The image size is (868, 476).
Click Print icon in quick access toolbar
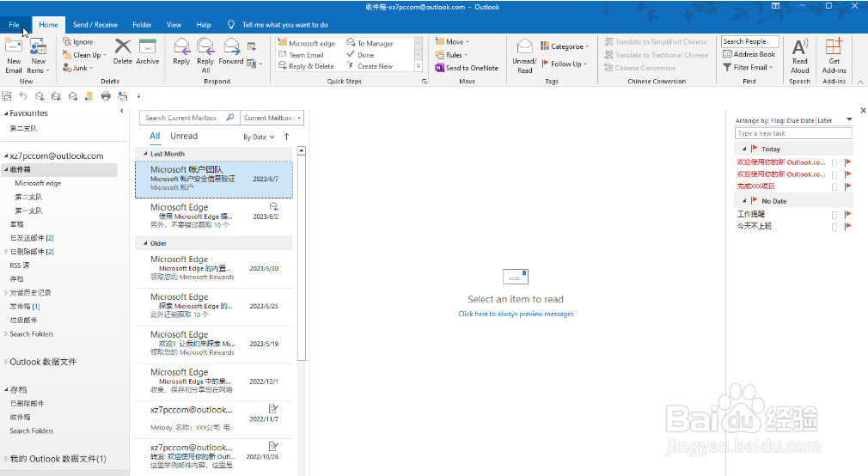coord(106,95)
